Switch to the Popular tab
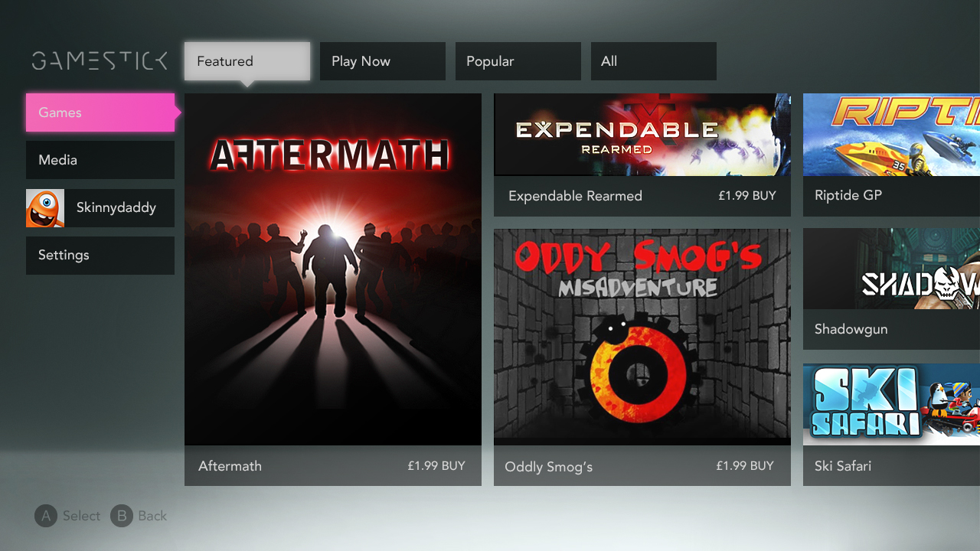 (x=518, y=61)
